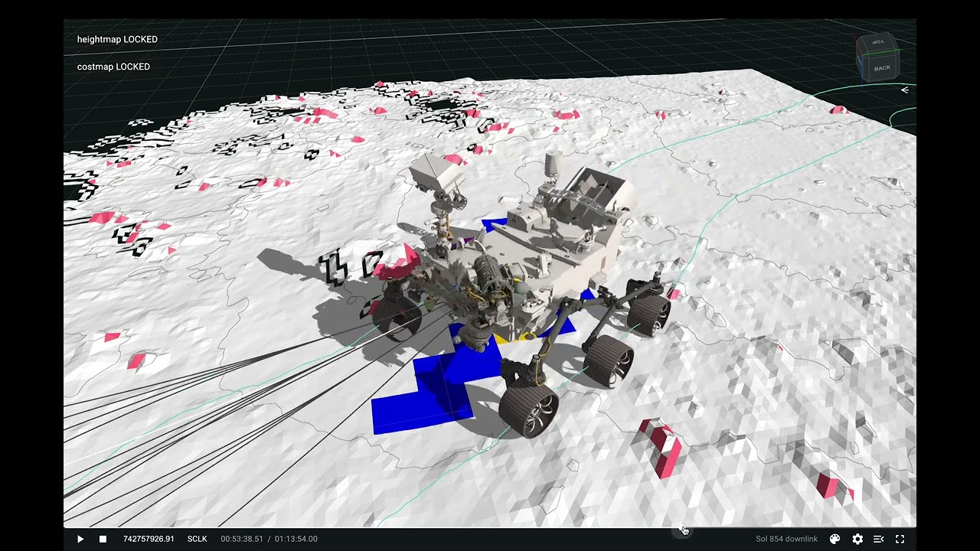The width and height of the screenshot is (980, 551).
Task: Start playback with the play button
Action: [x=80, y=539]
